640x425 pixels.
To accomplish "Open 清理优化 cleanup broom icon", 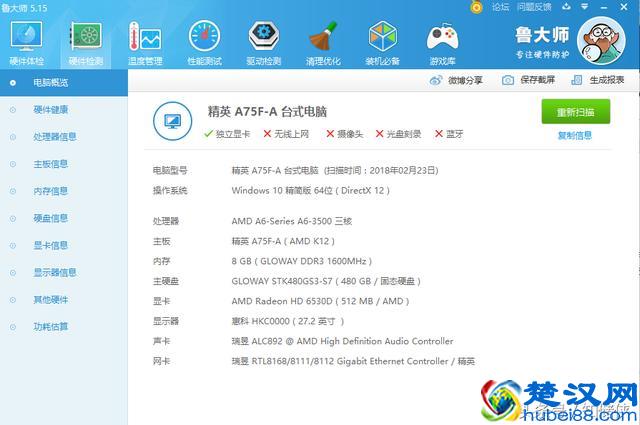I will pos(323,43).
